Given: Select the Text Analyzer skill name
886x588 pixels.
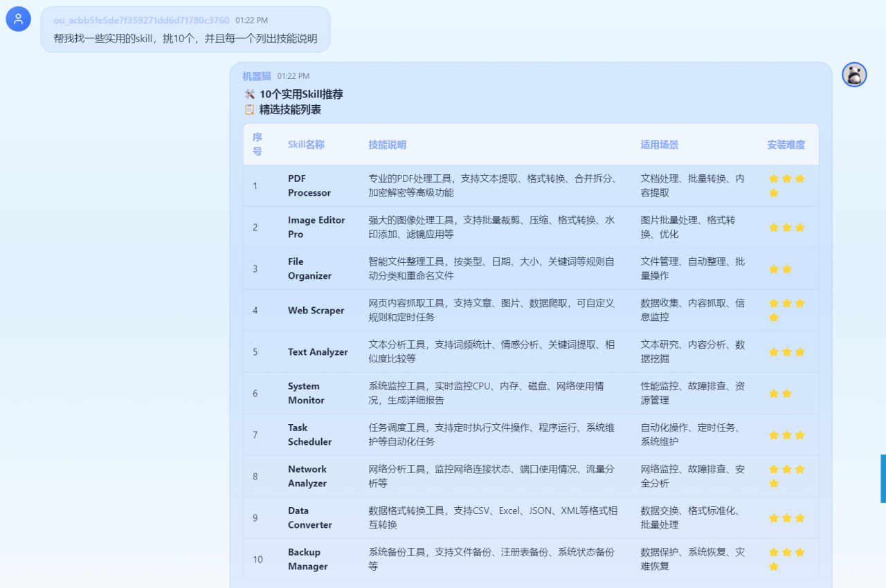Looking at the screenshot, I should pyautogui.click(x=318, y=352).
